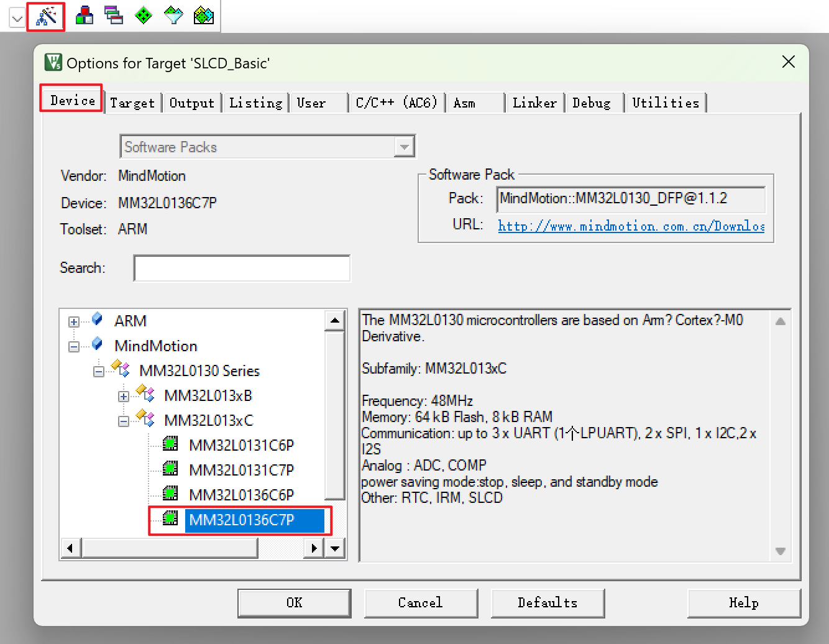Select MM32L0131C7P in device tree
Screen dimensions: 829x644
(241, 470)
